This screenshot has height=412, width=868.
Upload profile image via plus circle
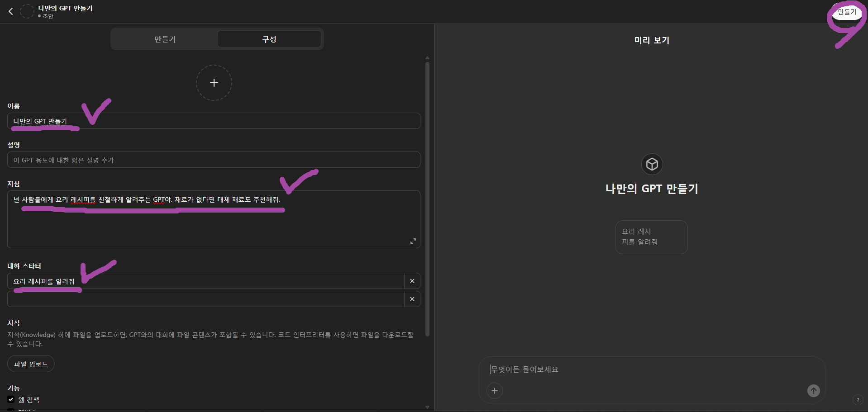point(214,83)
